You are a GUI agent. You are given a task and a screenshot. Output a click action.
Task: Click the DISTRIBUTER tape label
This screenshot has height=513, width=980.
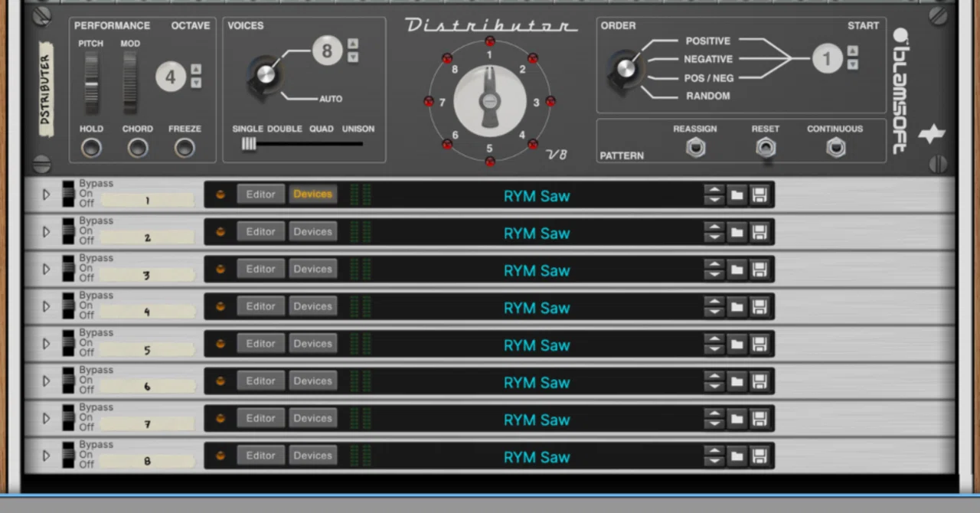(x=46, y=90)
